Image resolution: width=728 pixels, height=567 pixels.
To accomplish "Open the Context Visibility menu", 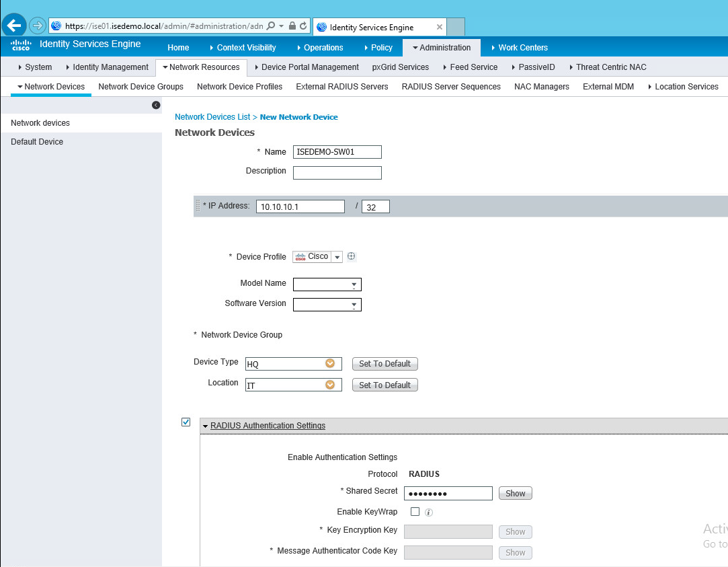I will (x=243, y=47).
